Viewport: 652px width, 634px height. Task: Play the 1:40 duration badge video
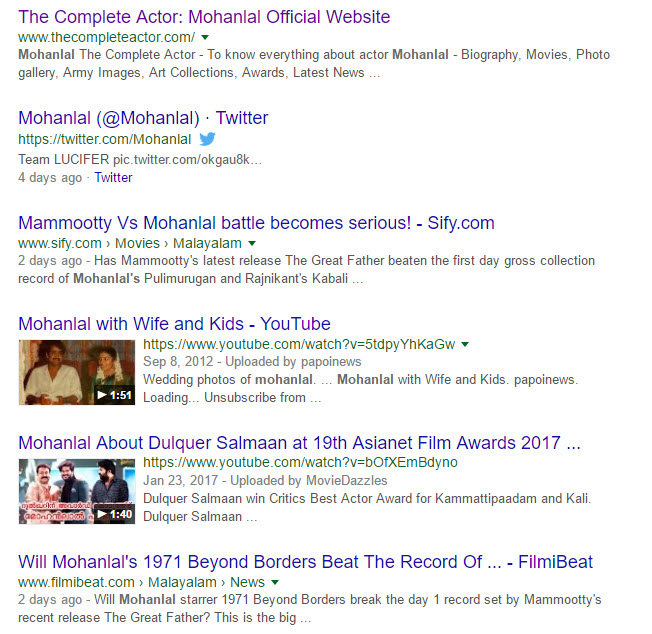coord(113,513)
